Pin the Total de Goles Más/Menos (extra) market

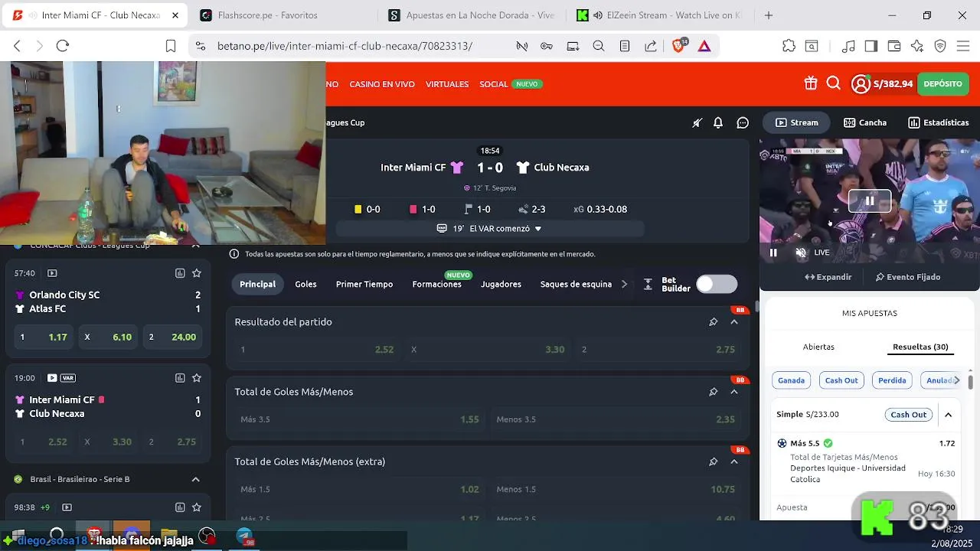[x=713, y=461]
